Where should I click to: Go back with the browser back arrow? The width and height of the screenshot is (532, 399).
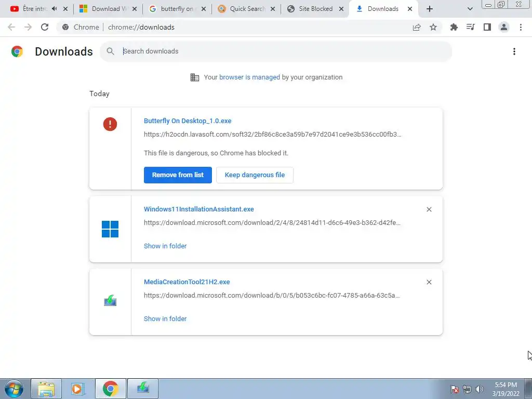coord(11,27)
